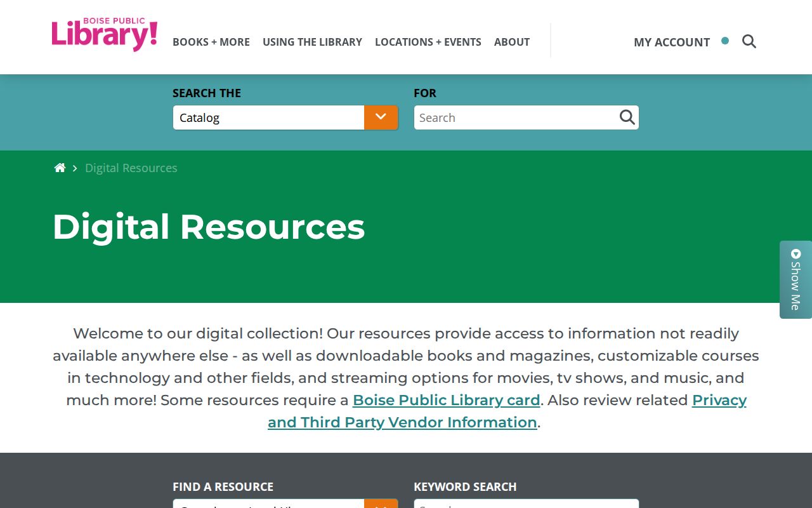Open the Show Me side tab
Image resolution: width=812 pixels, height=508 pixels.
pos(796,279)
